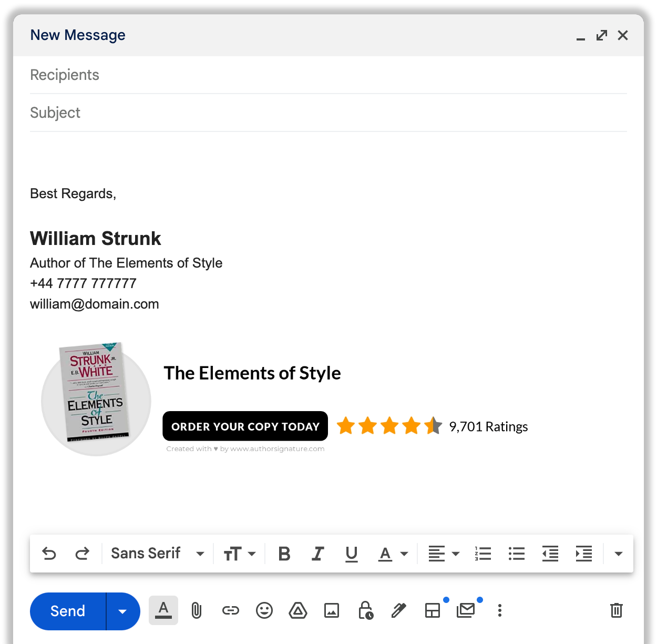The width and height of the screenshot is (657, 644).
Task: Insert a numbered list
Action: click(483, 554)
